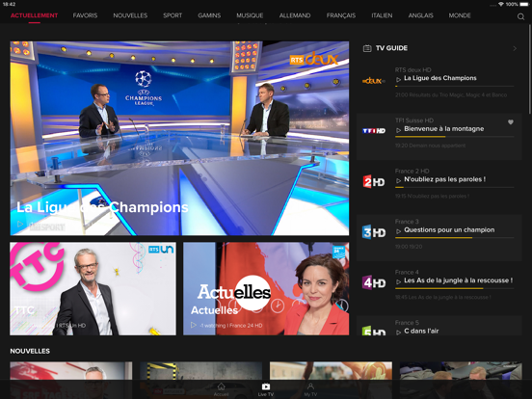Click the right-side vertical scrollbar

[530, 69]
